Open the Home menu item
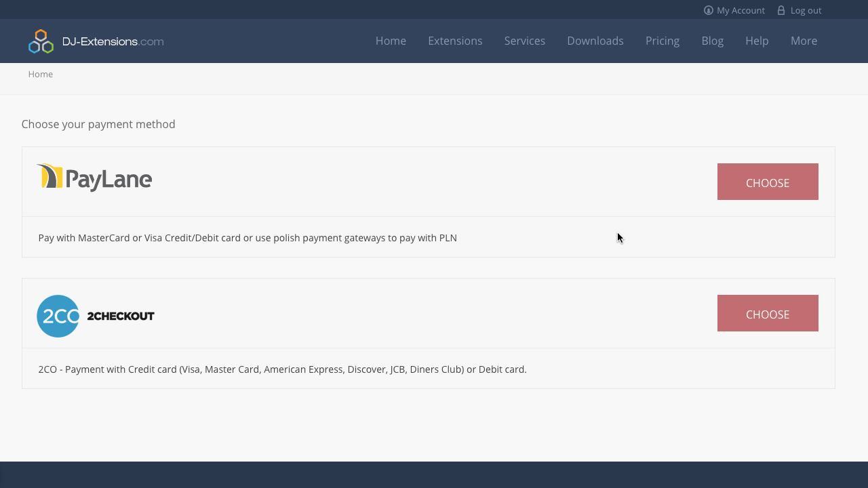This screenshot has height=488, width=868. click(391, 41)
